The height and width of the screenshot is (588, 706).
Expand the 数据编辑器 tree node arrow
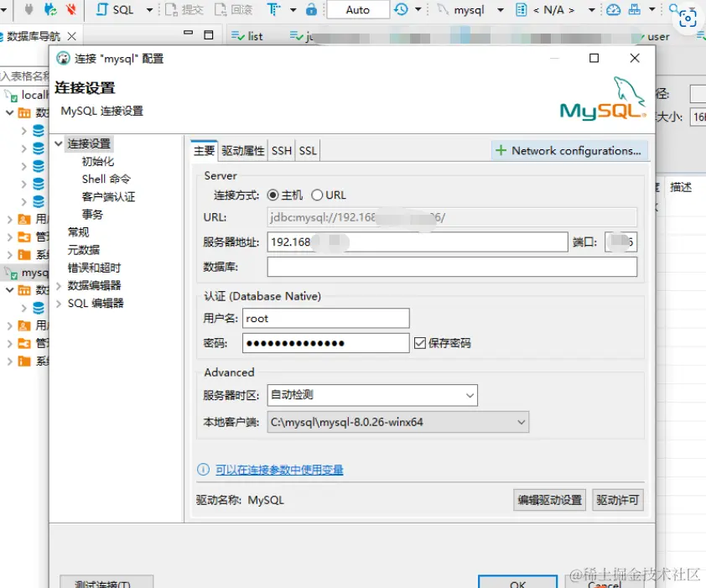(x=59, y=286)
